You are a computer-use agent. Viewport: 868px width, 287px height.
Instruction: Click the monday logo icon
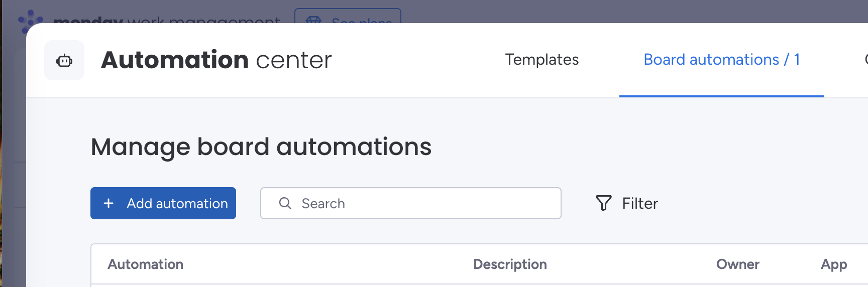pyautogui.click(x=30, y=20)
